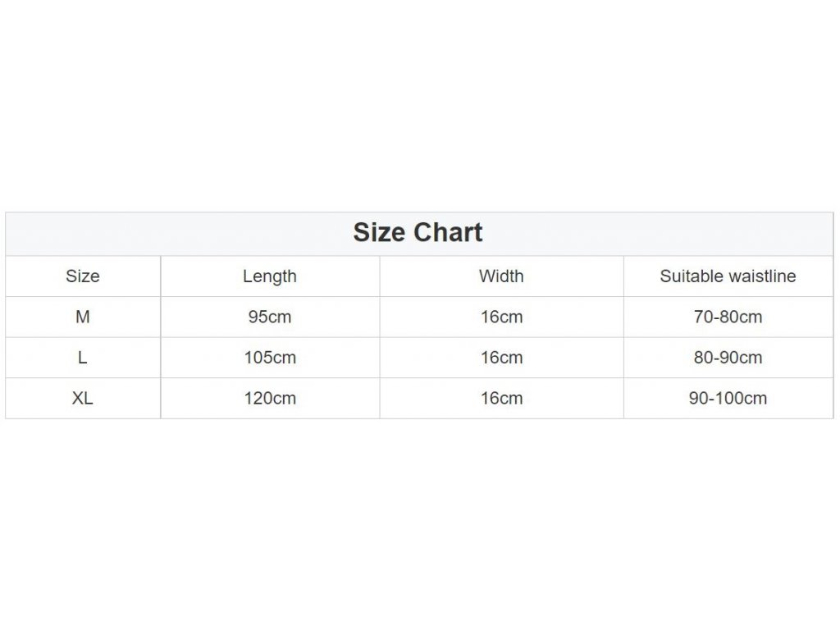This screenshot has width=840, height=630.
Task: Select the Size column header
Action: tap(83, 276)
